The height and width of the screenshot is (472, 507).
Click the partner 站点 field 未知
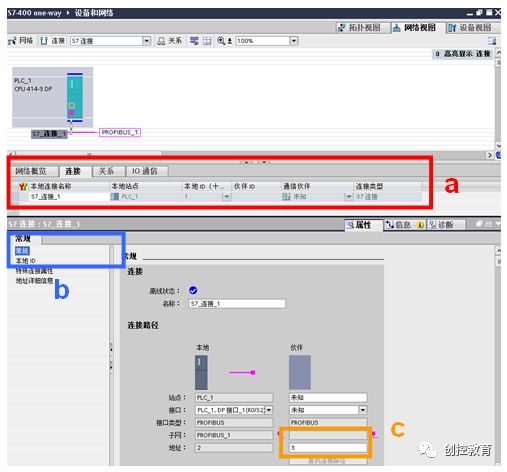[328, 398]
